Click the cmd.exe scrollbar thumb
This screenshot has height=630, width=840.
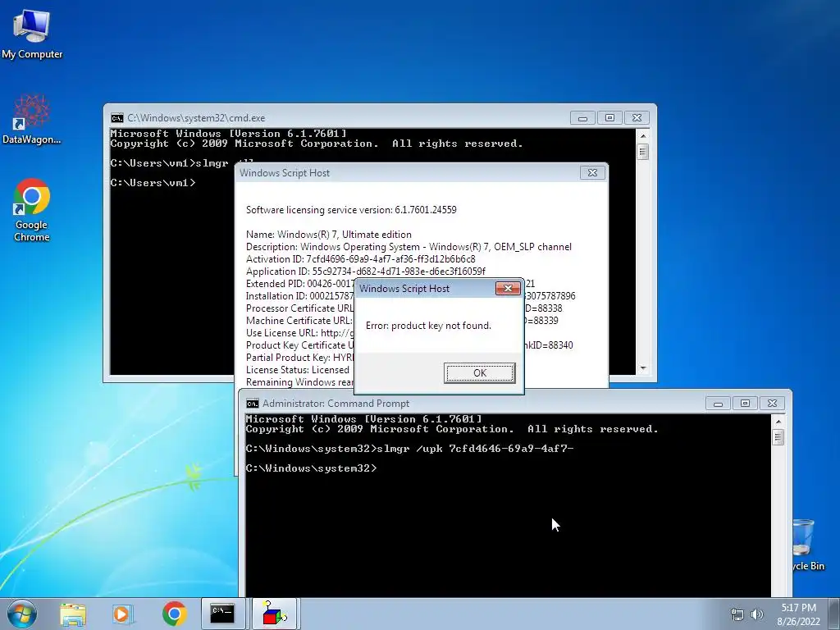[x=643, y=152]
